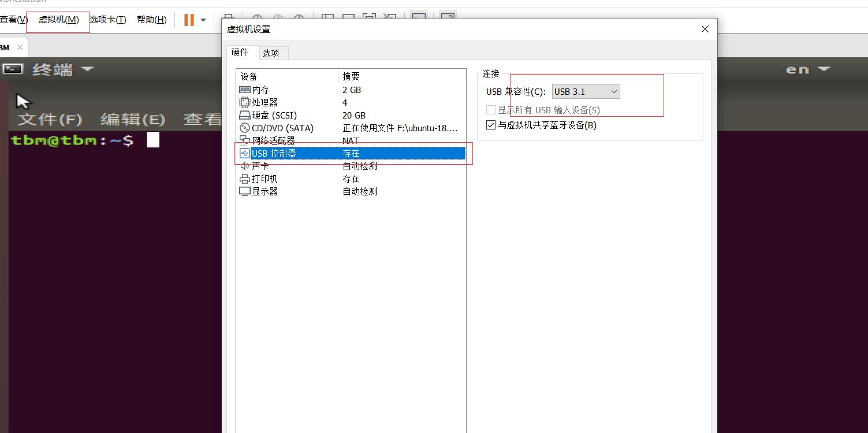Click the processor count value 4
The image size is (868, 433).
pyautogui.click(x=345, y=102)
